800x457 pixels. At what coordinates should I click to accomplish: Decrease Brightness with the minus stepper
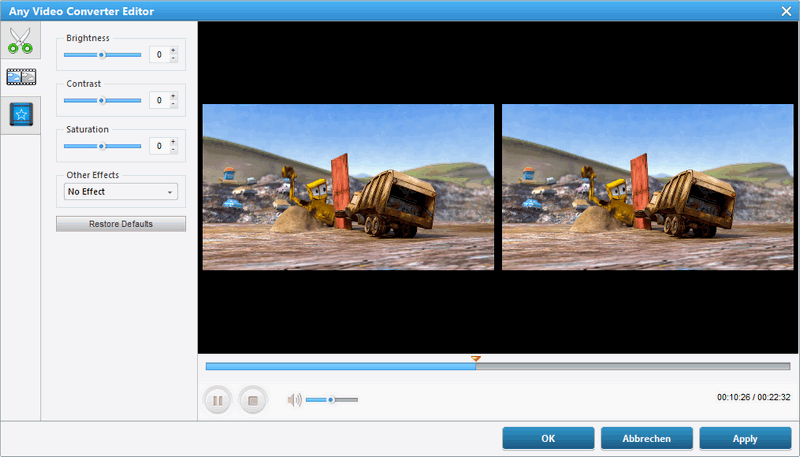pyautogui.click(x=173, y=58)
